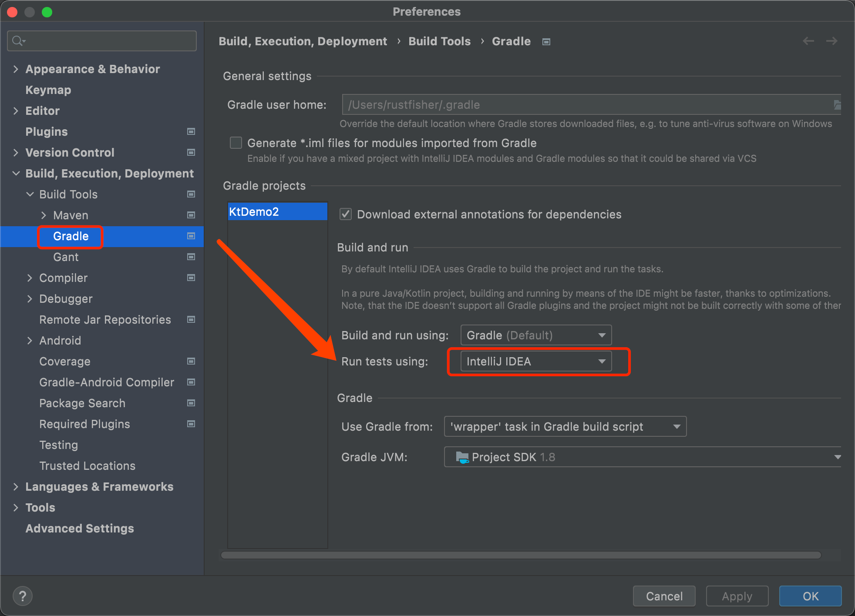Click folder browse icon in Gradle user home
Viewport: 855px width, 616px height.
837,105
